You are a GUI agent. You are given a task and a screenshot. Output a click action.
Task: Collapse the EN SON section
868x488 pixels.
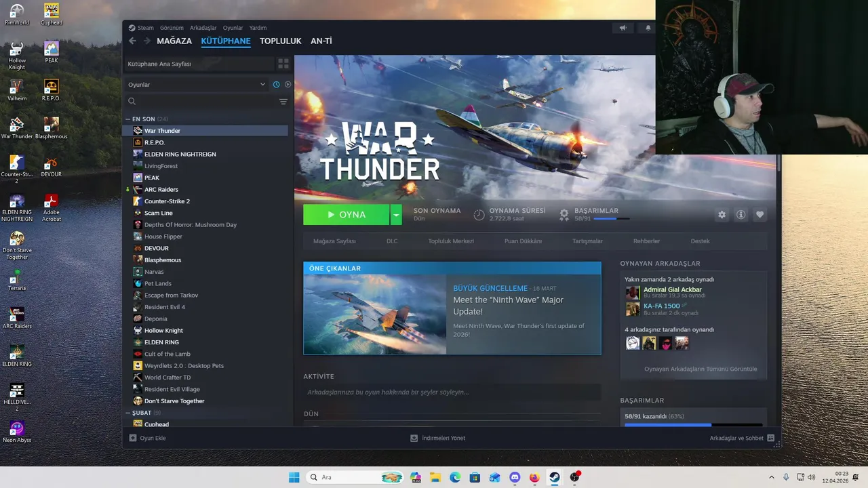[x=127, y=119]
